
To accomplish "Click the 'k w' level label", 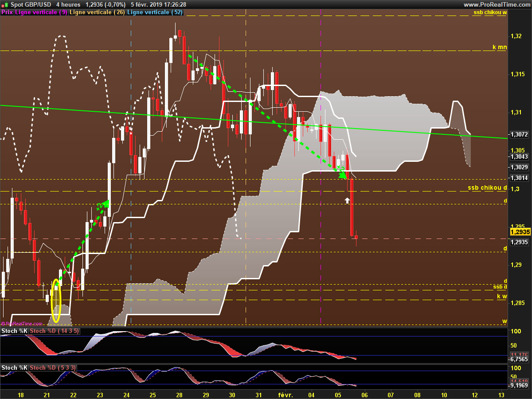I will pyautogui.click(x=502, y=296).
